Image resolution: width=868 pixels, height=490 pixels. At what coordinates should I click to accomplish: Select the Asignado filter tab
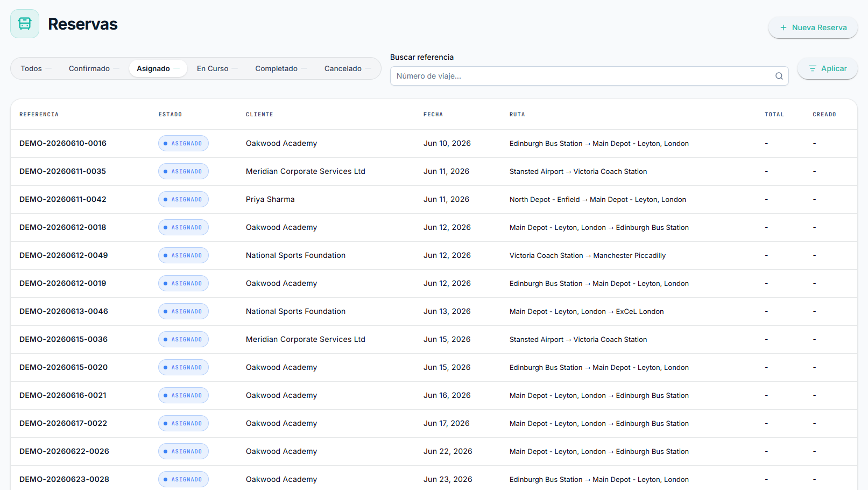coord(158,68)
